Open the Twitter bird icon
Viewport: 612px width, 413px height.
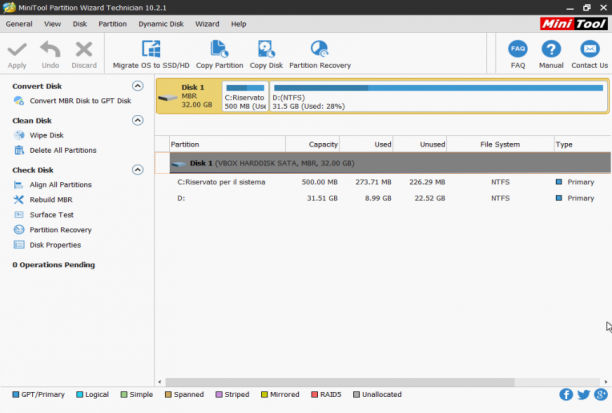click(x=584, y=394)
